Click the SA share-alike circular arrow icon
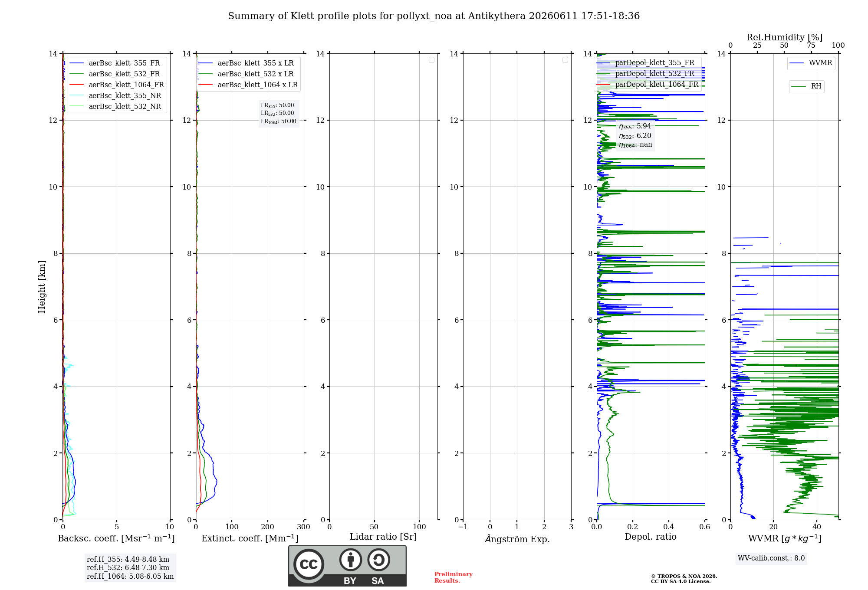This screenshot has height=590, width=868. 378,560
